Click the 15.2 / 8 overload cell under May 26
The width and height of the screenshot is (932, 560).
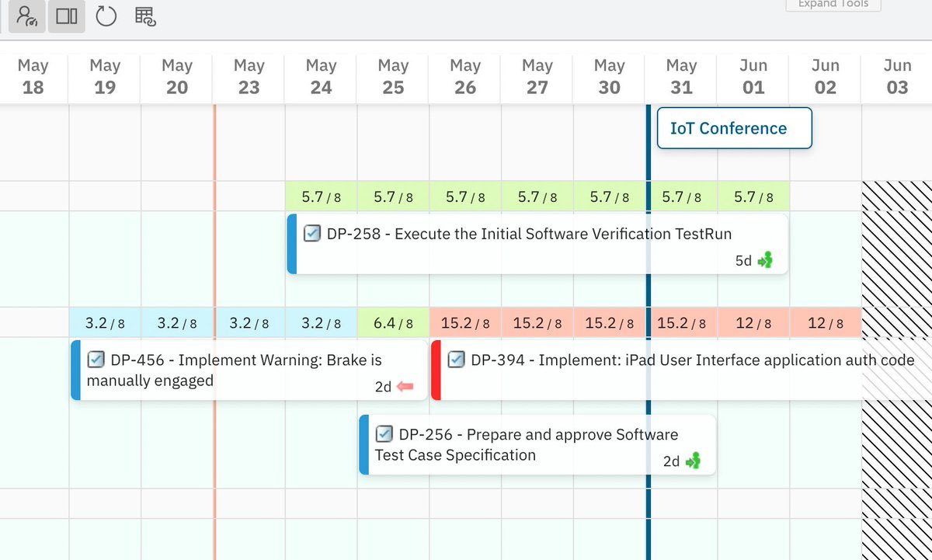[x=465, y=322]
